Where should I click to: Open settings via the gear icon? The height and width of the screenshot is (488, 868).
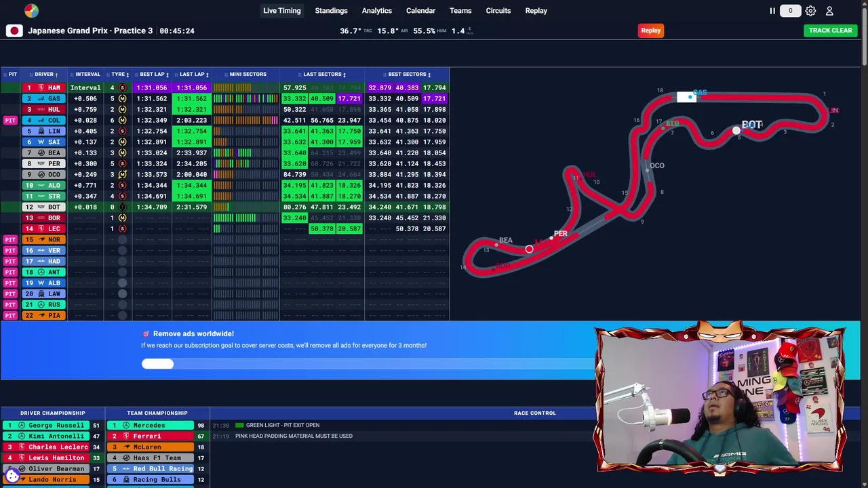click(x=810, y=11)
